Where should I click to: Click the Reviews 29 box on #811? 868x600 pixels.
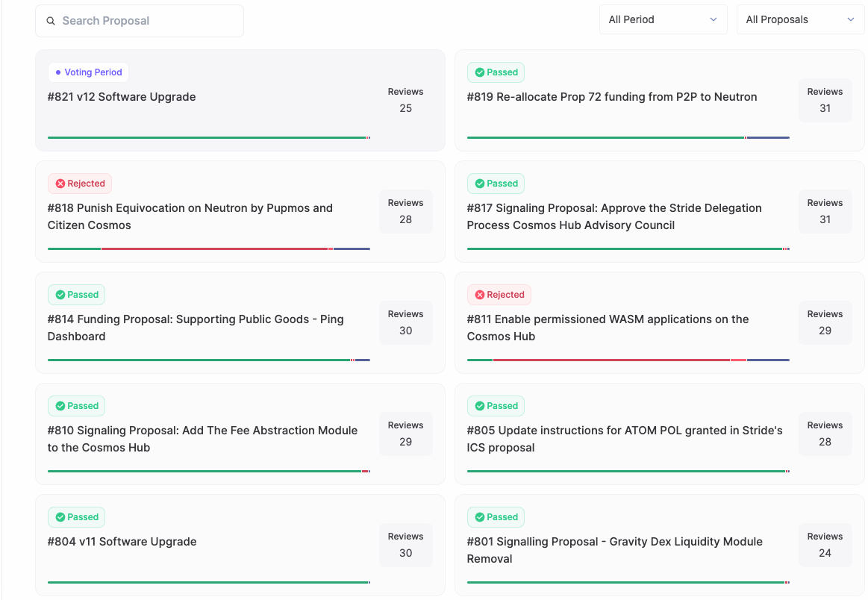(x=825, y=322)
